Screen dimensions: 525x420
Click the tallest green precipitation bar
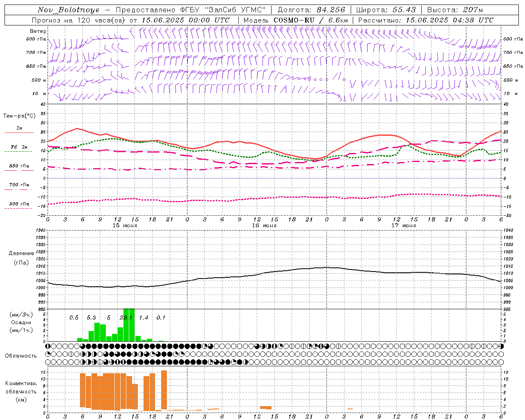(129, 325)
